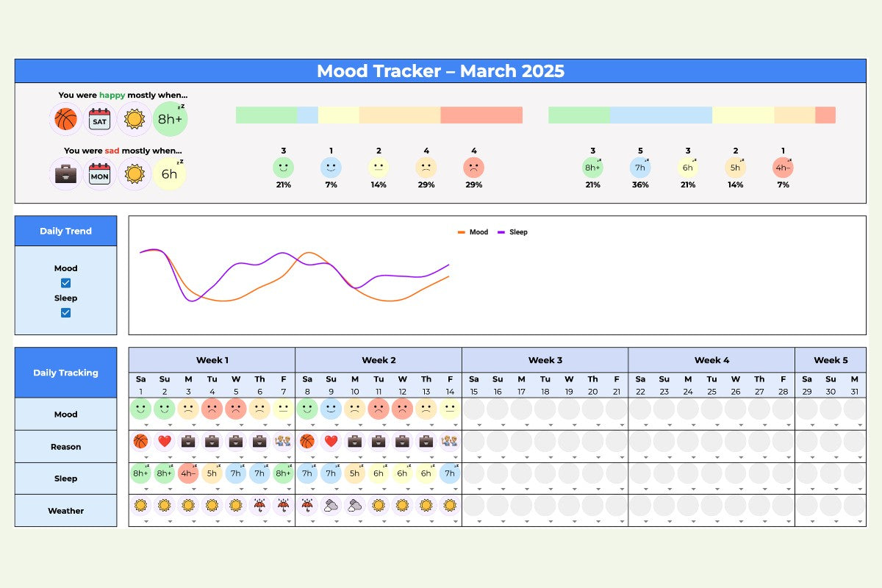
Task: Uncheck the Mood trend checkbox
Action: (x=65, y=283)
